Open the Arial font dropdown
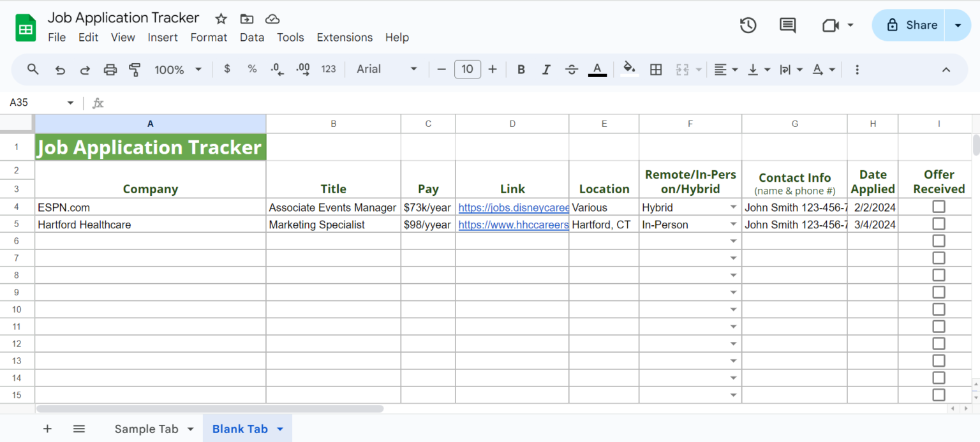 click(413, 69)
